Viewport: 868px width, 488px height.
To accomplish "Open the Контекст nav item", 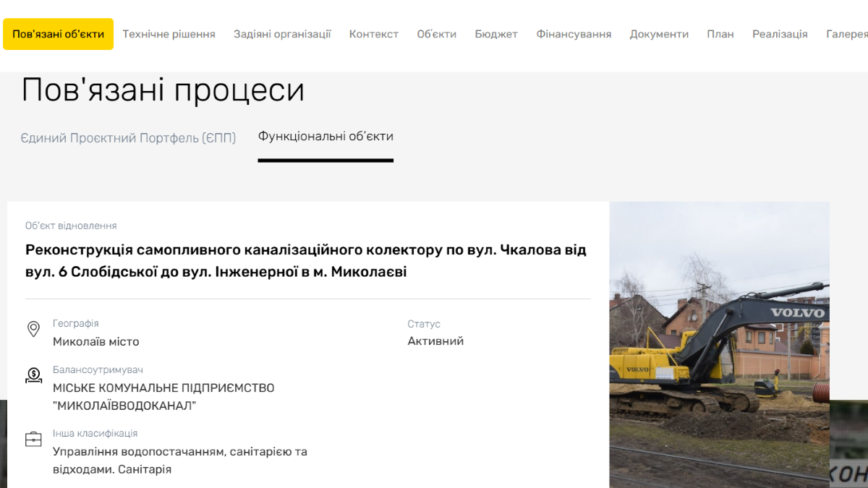I will pos(374,34).
